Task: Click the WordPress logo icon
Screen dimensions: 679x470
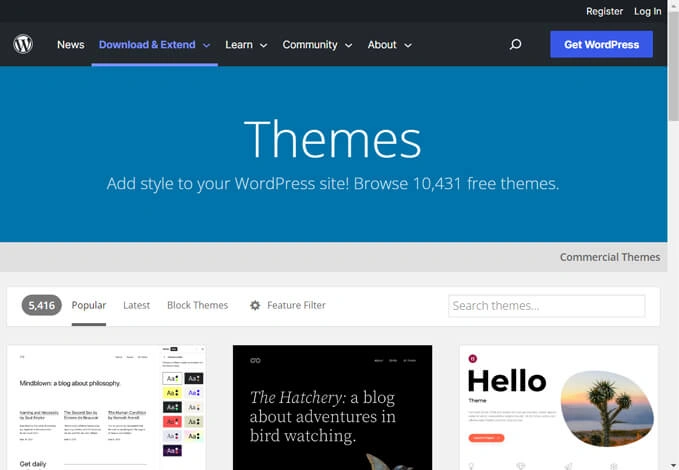Action: (x=23, y=44)
